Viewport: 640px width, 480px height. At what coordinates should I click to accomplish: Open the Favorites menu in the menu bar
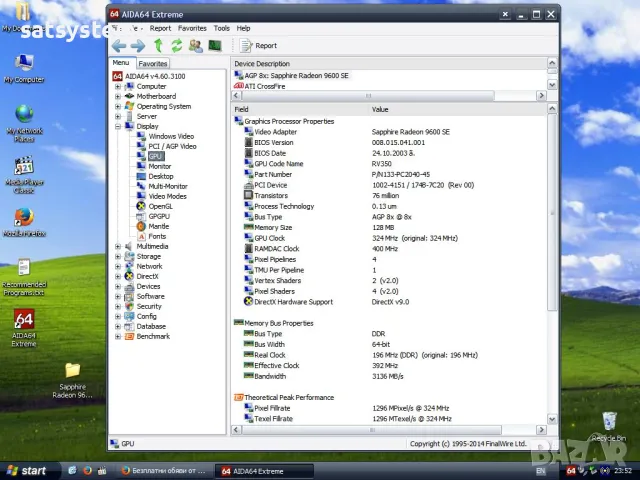coord(192,28)
